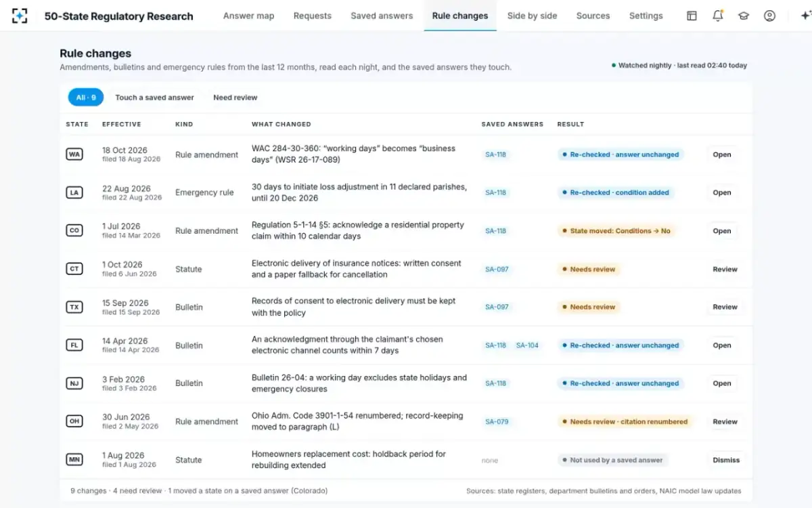Click 'Emergency rule' kind cell

click(204, 192)
